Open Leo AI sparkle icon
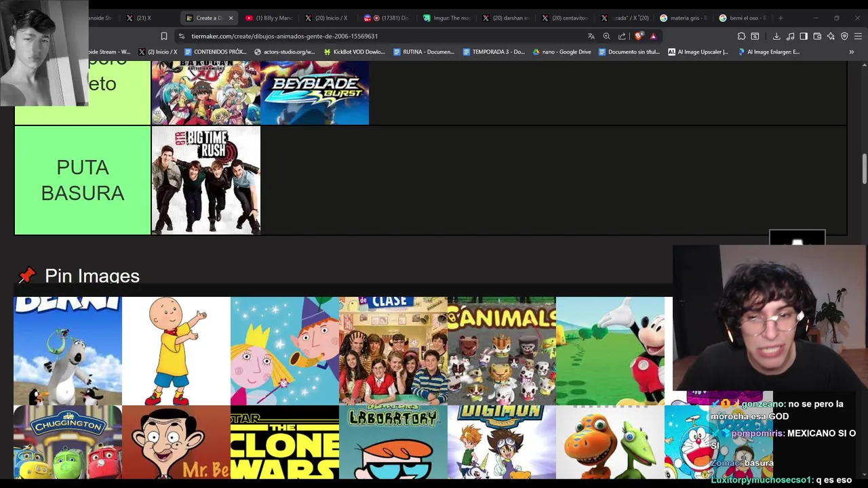 point(831,36)
